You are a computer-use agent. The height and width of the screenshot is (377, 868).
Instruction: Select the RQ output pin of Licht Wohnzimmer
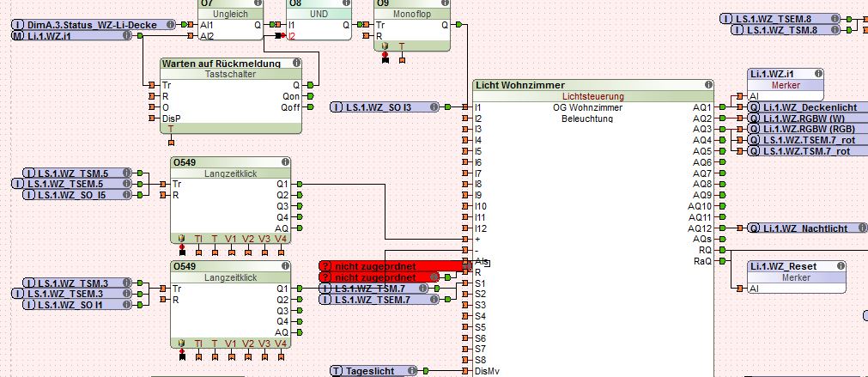[722, 250]
